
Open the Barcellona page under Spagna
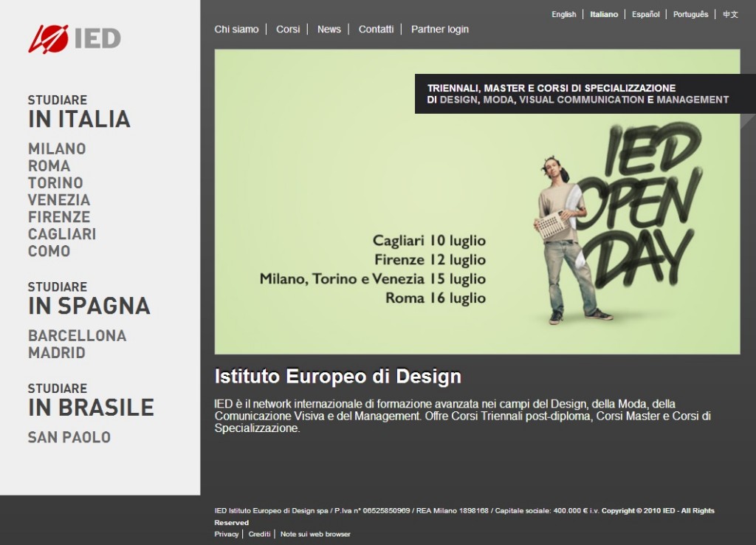[x=77, y=335]
